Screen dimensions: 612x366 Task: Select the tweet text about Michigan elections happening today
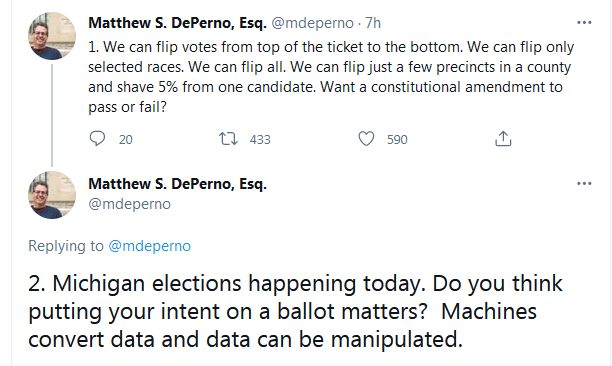[295, 311]
